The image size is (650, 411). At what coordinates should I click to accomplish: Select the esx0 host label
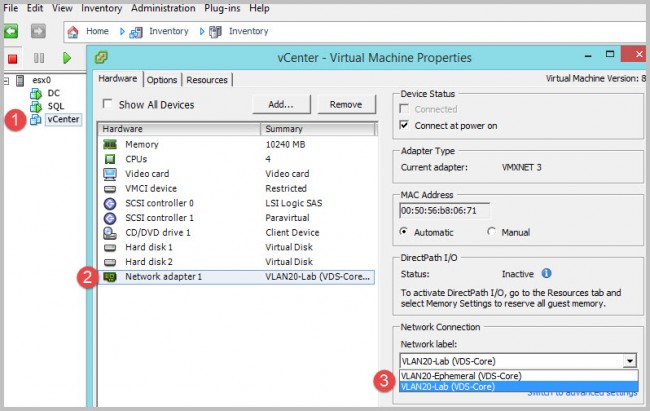click(41, 80)
